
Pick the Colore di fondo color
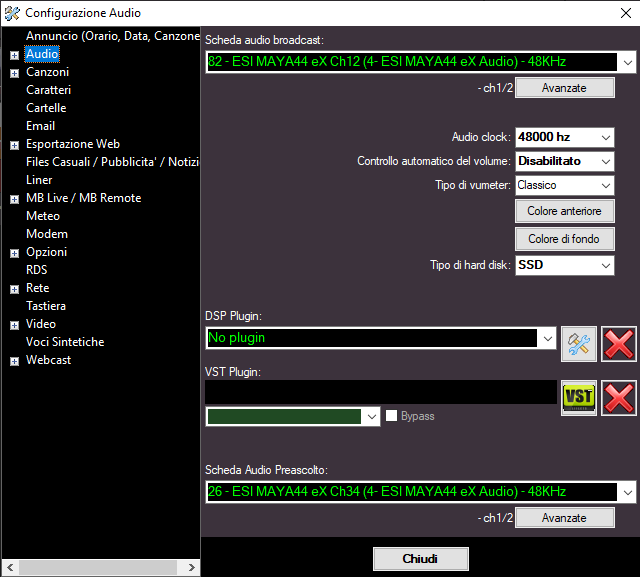[564, 239]
